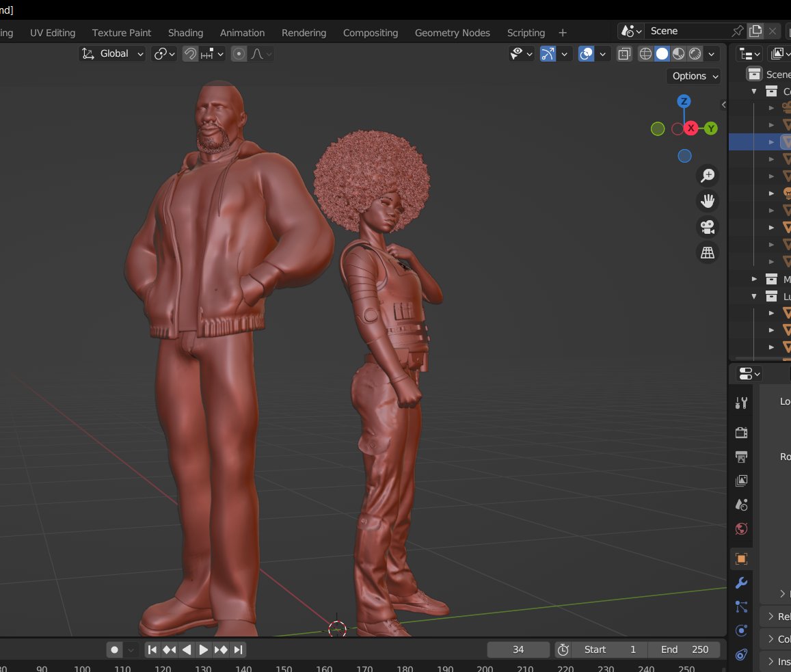Align view to the blue Z axis gizmo
The height and width of the screenshot is (672, 791).
coord(684,101)
